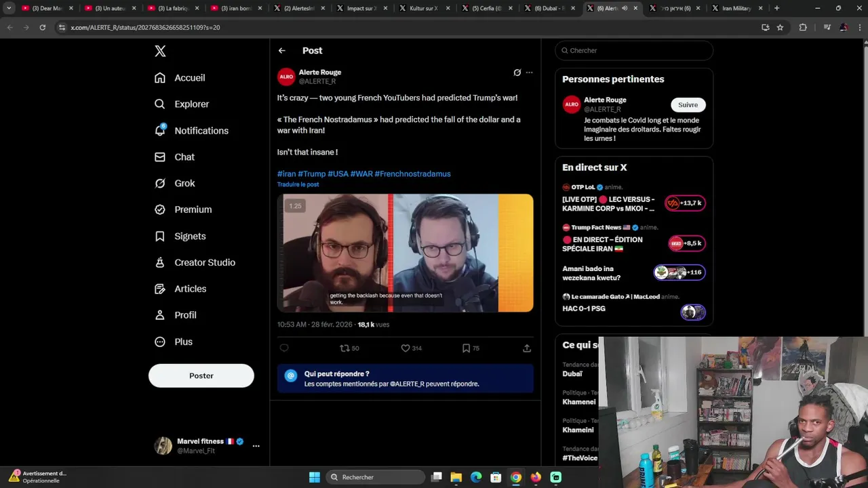The image size is (868, 488).
Task: Open the post's three-dot more menu
Action: coord(529,73)
